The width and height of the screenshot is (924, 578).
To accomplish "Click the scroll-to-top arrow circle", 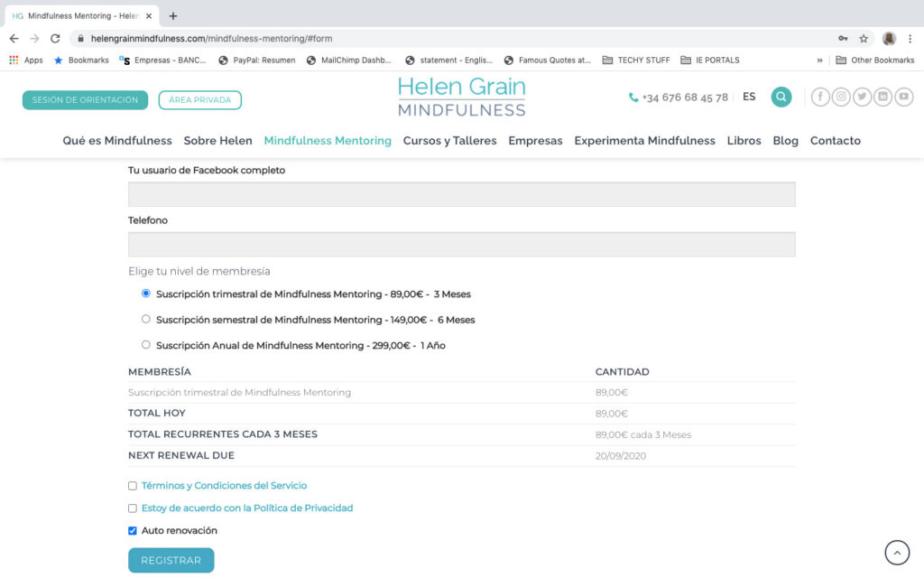I will 897,553.
